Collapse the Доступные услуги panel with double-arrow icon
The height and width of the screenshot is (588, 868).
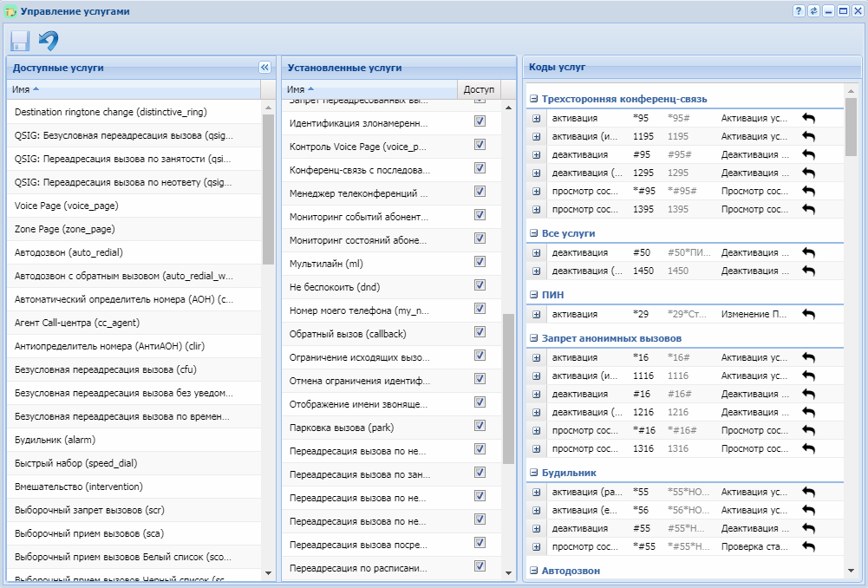264,68
